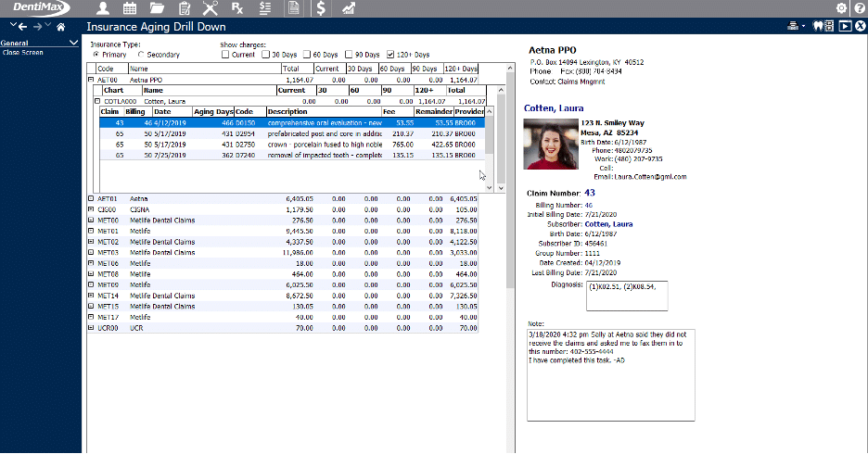868x454 pixels.
Task: Collapse the AET00 Aetna PPO row
Action: tap(91, 81)
